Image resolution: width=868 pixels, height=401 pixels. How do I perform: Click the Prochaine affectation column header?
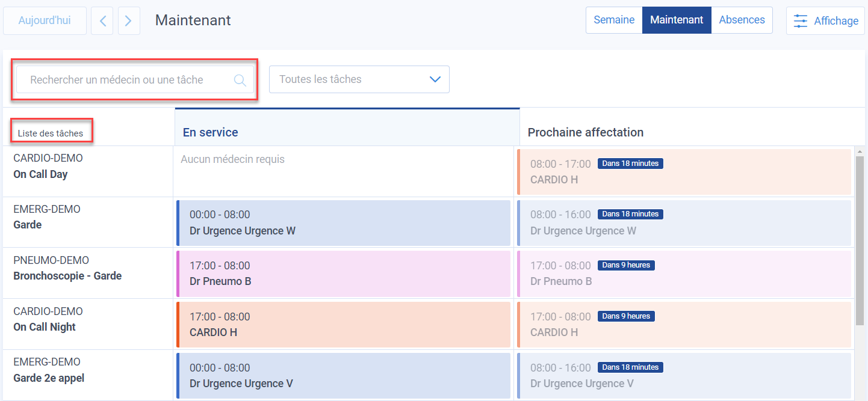[585, 132]
